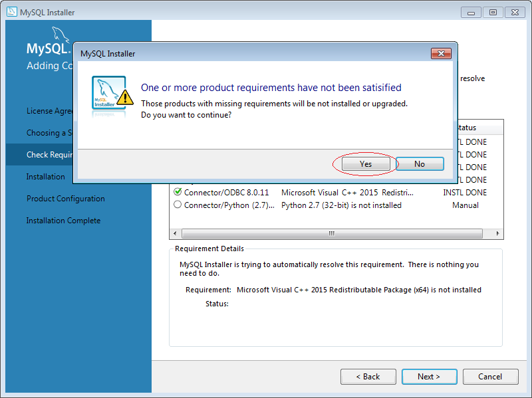Select the Installation Complete step

point(63,221)
